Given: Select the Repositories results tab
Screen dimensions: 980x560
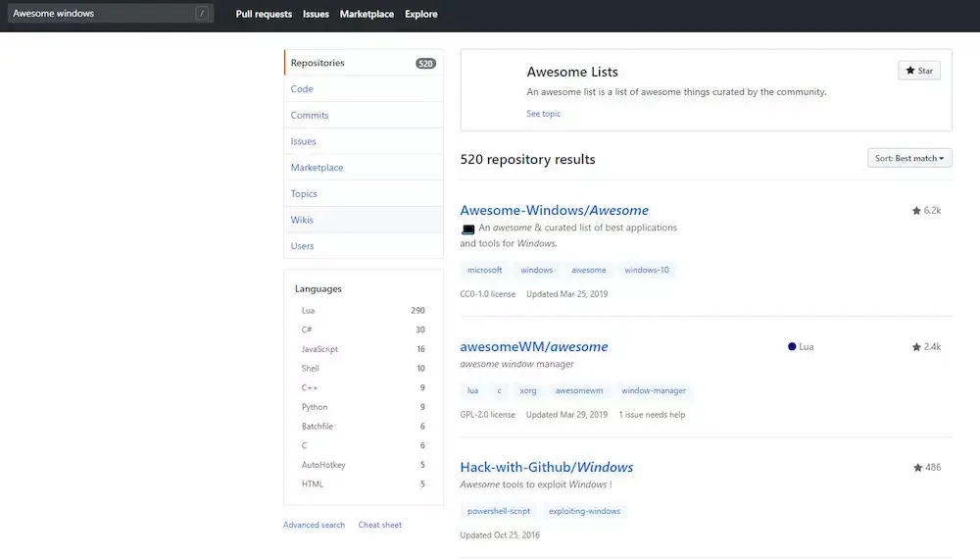Looking at the screenshot, I should click(x=364, y=63).
